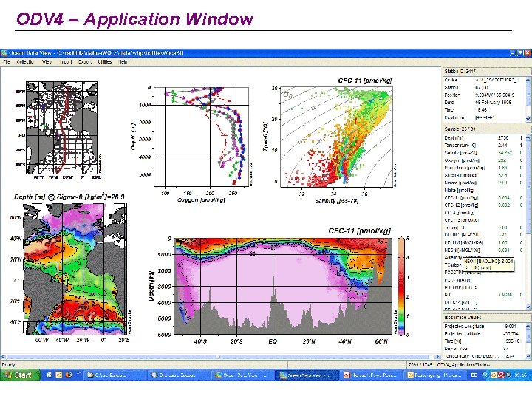This screenshot has width=532, height=399.
Task: Select the 'Day of Year' row
Action: (484, 349)
